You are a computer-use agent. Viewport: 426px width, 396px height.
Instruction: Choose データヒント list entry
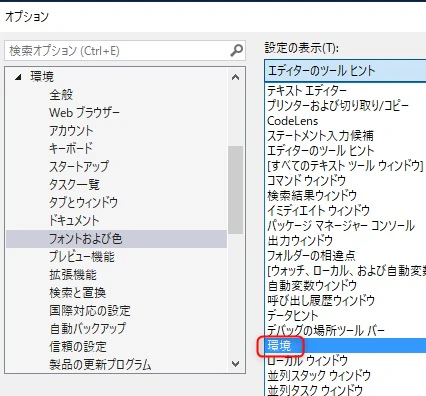point(346,315)
